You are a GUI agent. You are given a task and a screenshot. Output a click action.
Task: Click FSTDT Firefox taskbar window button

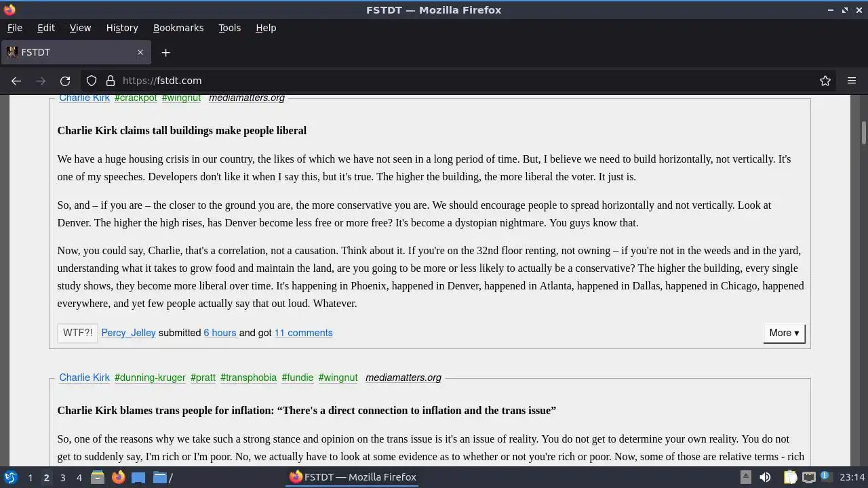353,477
